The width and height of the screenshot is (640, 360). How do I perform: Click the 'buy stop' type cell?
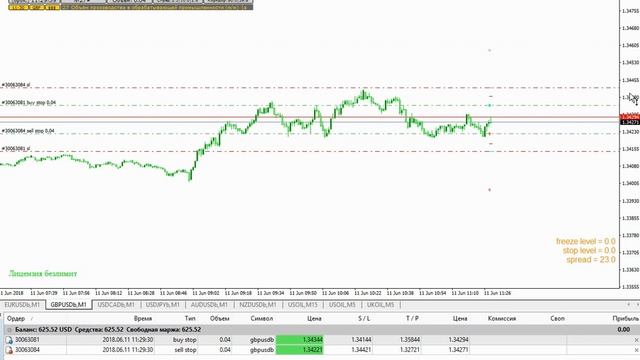(x=184, y=340)
